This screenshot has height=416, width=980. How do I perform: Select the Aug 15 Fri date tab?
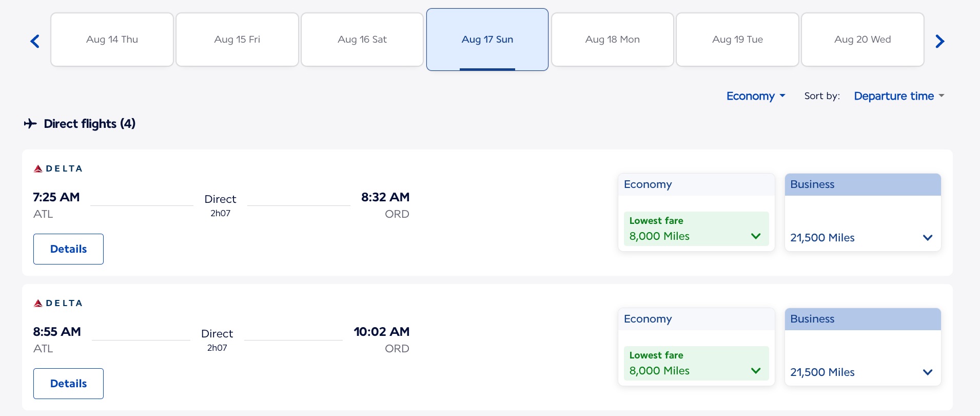point(237,40)
